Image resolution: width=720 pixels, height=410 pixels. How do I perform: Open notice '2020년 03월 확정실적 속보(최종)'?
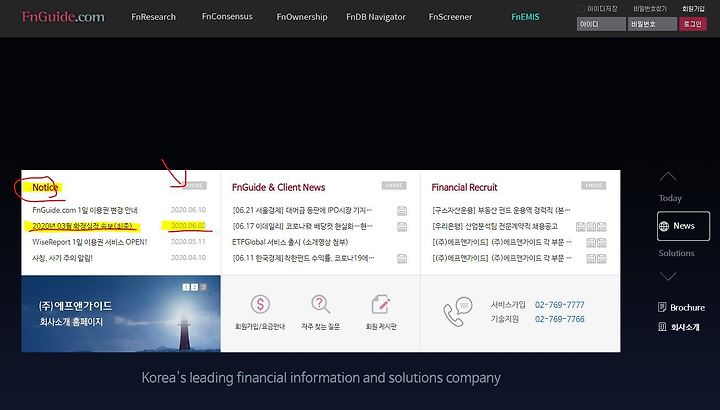pyautogui.click(x=82, y=226)
